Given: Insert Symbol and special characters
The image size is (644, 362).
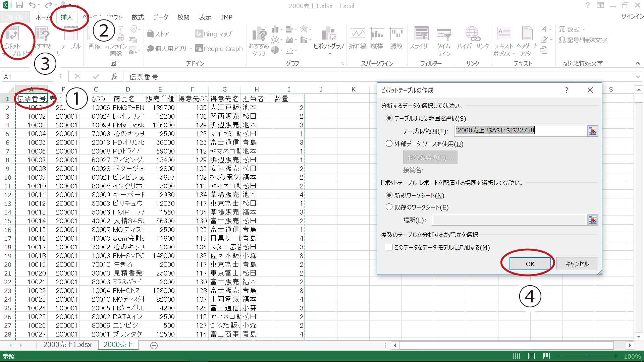Looking at the screenshot, I should (x=583, y=40).
